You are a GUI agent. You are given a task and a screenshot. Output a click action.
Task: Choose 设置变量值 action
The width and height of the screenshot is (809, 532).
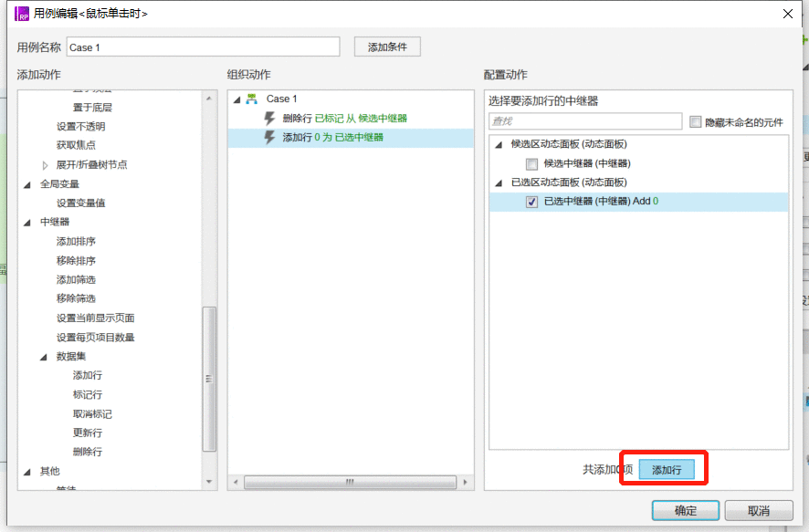pos(81,203)
